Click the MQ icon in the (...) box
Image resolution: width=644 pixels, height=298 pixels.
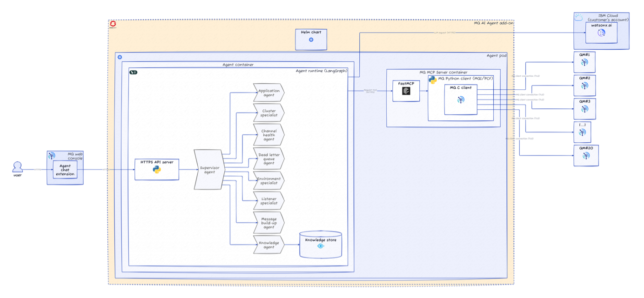point(582,132)
